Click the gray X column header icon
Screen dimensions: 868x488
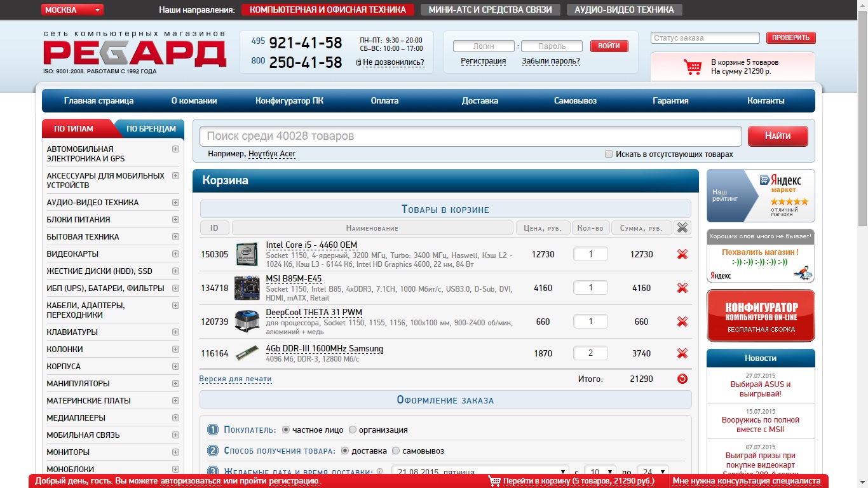pyautogui.click(x=682, y=227)
